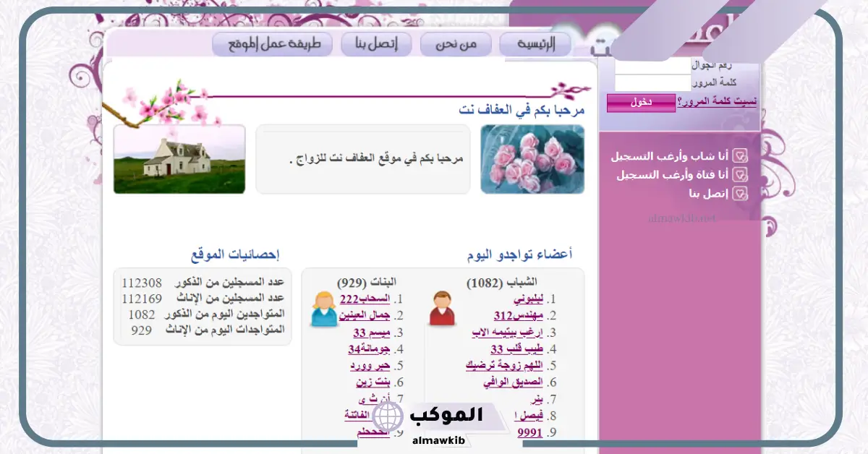
Task: Open the طريقة عمل الموقع tab
Action: [x=272, y=44]
